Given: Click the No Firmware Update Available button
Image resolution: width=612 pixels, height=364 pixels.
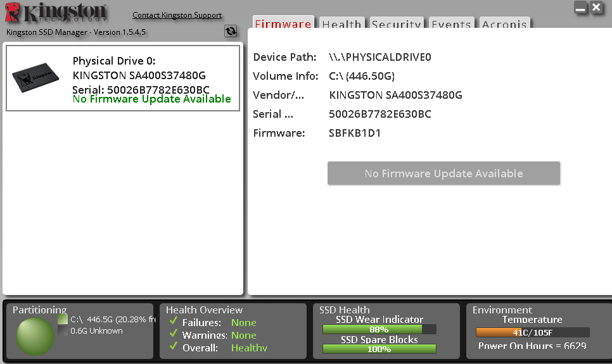Looking at the screenshot, I should pos(444,173).
